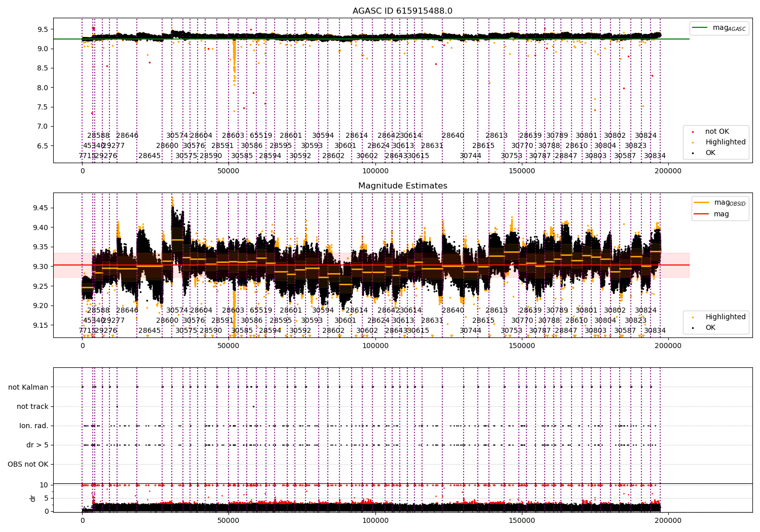Click the 'AGASC ID 615915488.0' plot title
The height and width of the screenshot is (532, 760).
coord(402,11)
